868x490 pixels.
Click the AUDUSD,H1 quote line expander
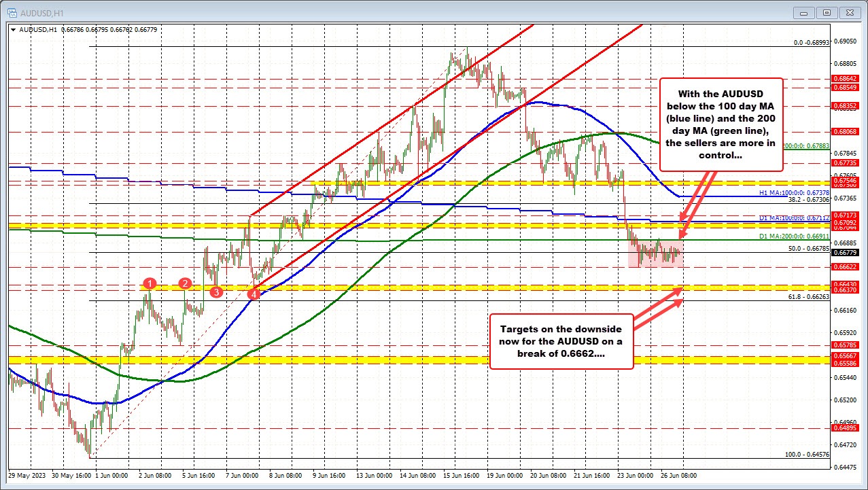tap(13, 30)
